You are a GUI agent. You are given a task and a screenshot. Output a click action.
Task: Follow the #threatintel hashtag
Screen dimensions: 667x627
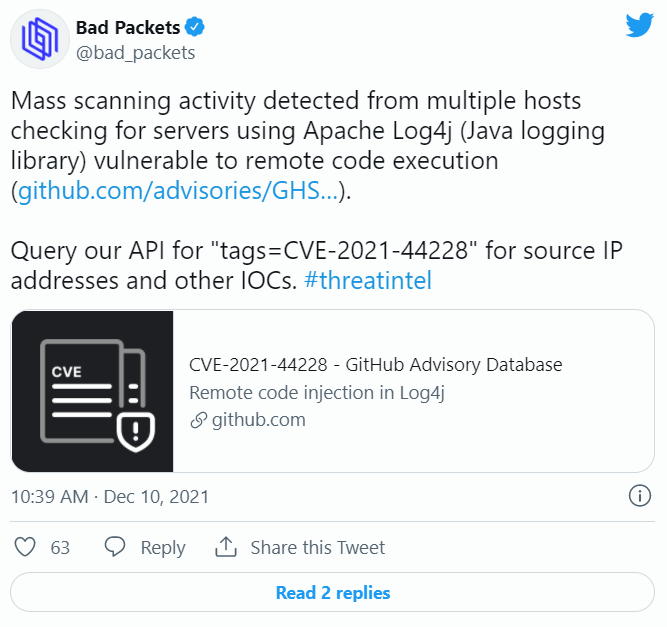pos(367,281)
